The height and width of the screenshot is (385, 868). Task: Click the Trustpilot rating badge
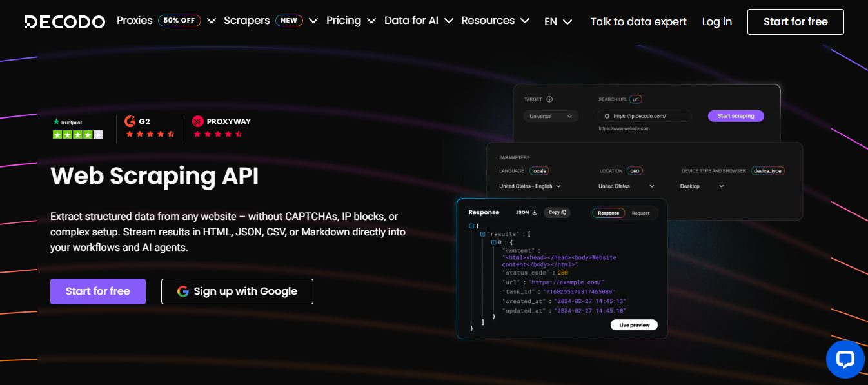[77, 128]
